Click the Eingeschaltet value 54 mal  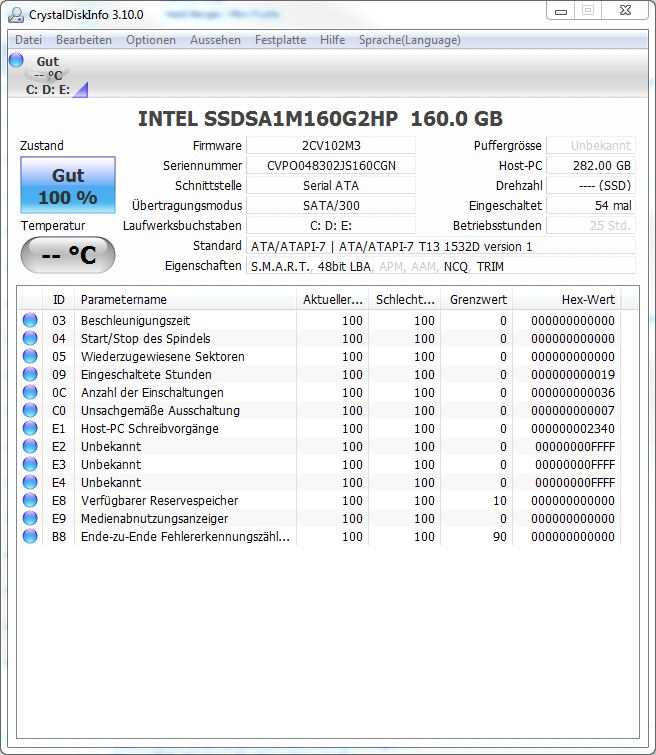click(x=591, y=206)
